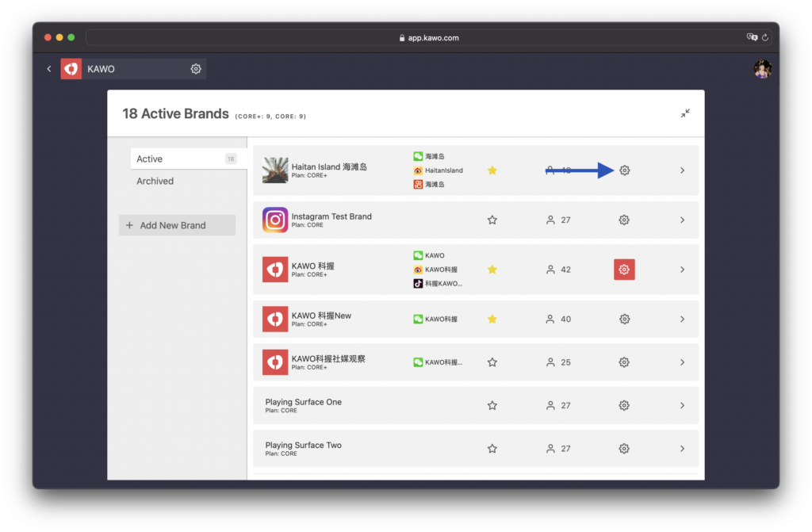The height and width of the screenshot is (532, 812).
Task: Star the Instagram Test Brand
Action: [492, 220]
